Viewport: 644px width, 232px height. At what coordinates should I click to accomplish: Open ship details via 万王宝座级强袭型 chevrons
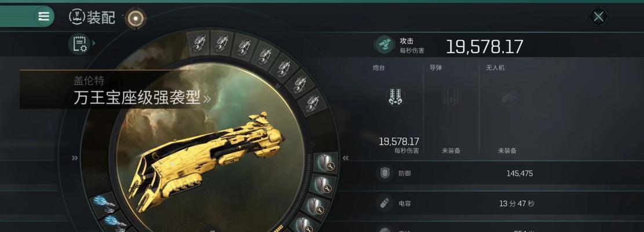[x=207, y=99]
